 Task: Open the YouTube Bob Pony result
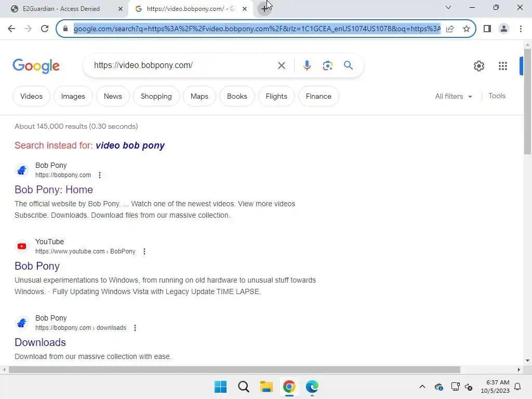pos(37,266)
